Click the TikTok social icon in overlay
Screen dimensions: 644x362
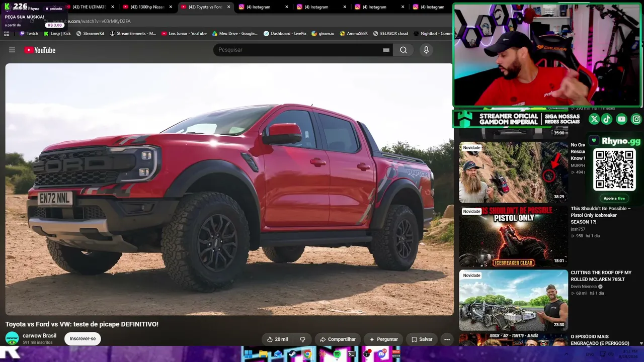pyautogui.click(x=607, y=119)
